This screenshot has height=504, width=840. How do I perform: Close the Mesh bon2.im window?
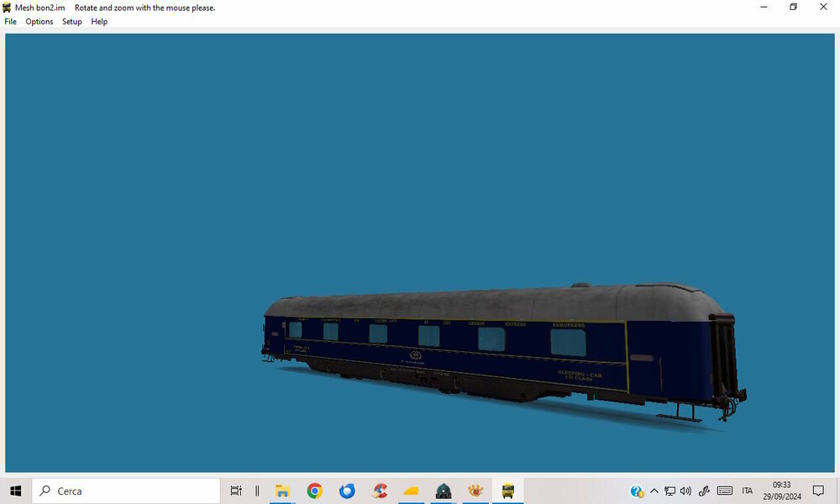(823, 7)
